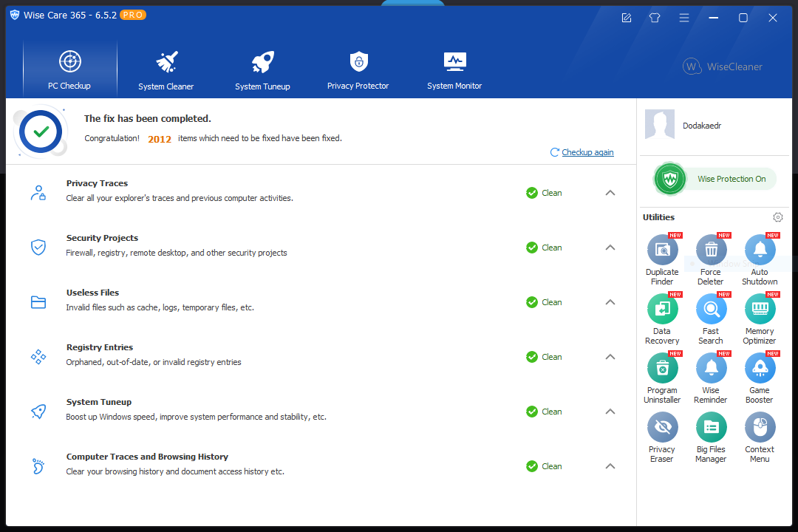Click the Security Projects shield icon

pyautogui.click(x=38, y=248)
